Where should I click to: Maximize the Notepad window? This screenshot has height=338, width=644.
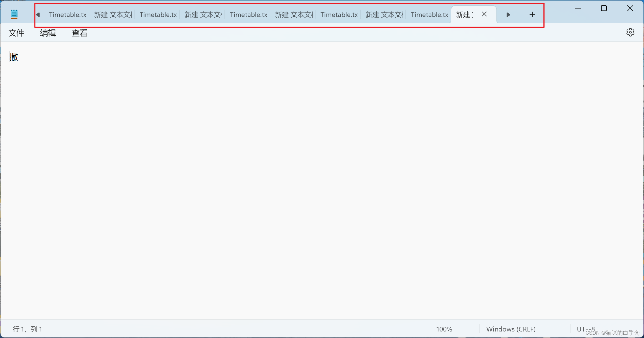(604, 8)
